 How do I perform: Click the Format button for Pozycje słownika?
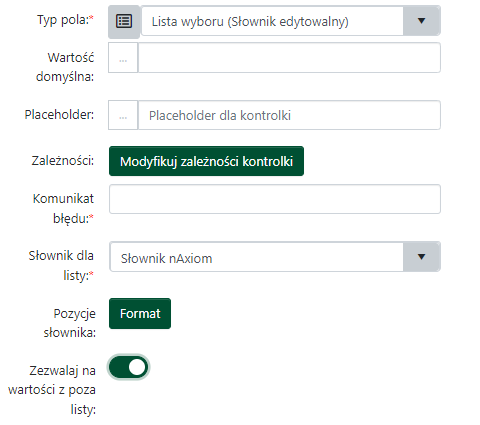(140, 314)
